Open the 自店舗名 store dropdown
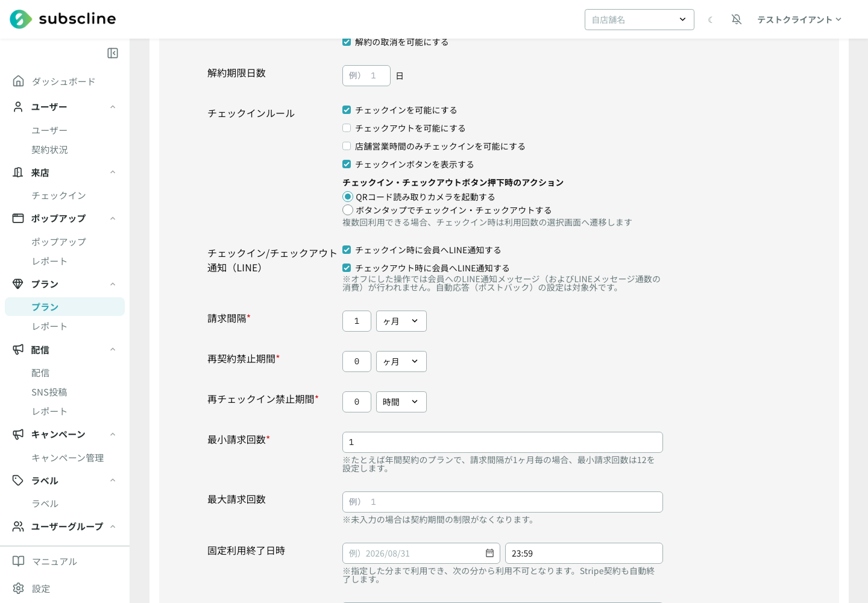 pyautogui.click(x=640, y=19)
